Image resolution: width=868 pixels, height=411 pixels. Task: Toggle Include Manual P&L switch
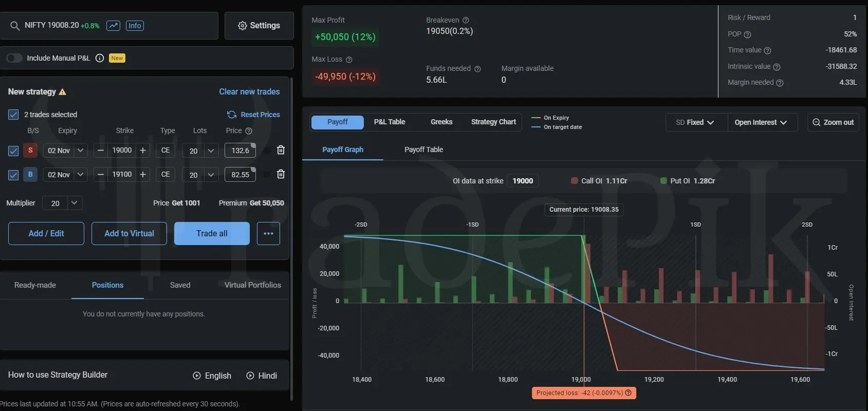(x=14, y=58)
